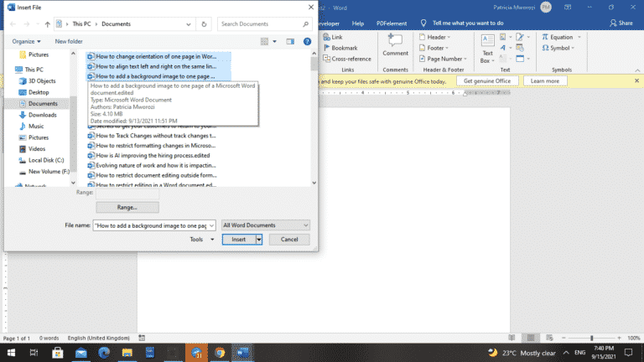Click the file list scroll down arrow
This screenshot has height=362, width=644.
click(314, 183)
